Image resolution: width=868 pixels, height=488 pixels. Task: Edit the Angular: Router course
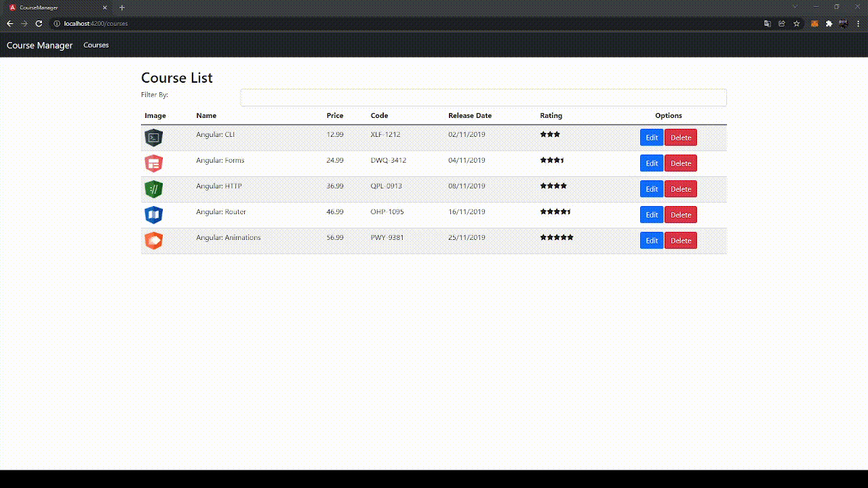tap(652, 215)
